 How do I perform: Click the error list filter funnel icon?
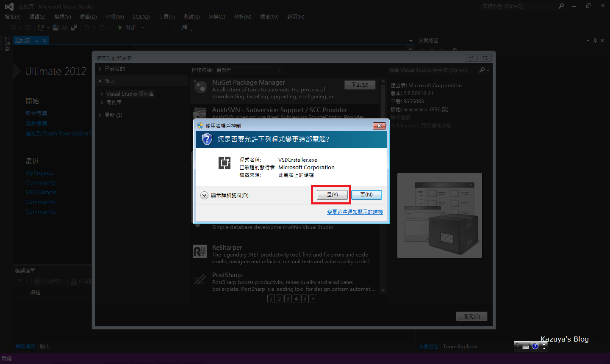20,281
